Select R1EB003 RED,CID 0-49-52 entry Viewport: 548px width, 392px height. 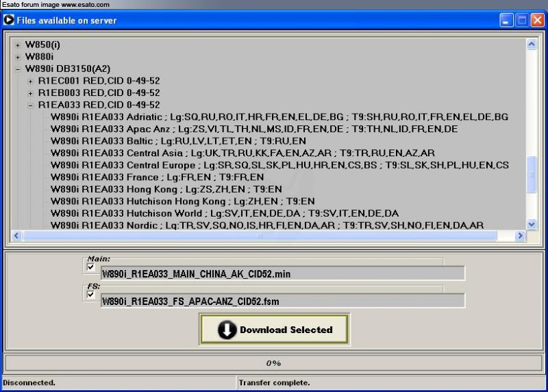99,93
